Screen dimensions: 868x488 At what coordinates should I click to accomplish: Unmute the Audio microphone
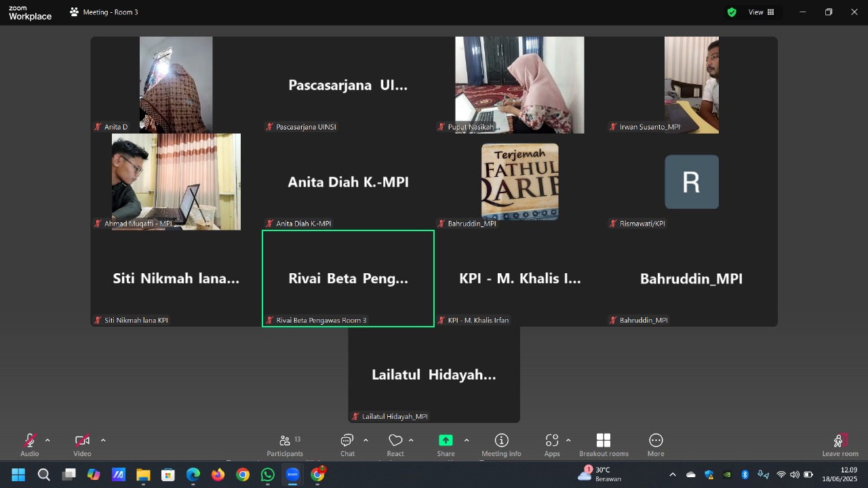click(x=30, y=445)
